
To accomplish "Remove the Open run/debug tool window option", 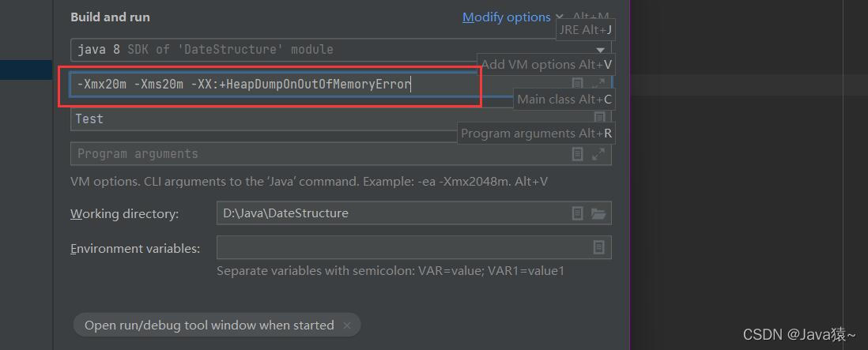I will point(347,326).
